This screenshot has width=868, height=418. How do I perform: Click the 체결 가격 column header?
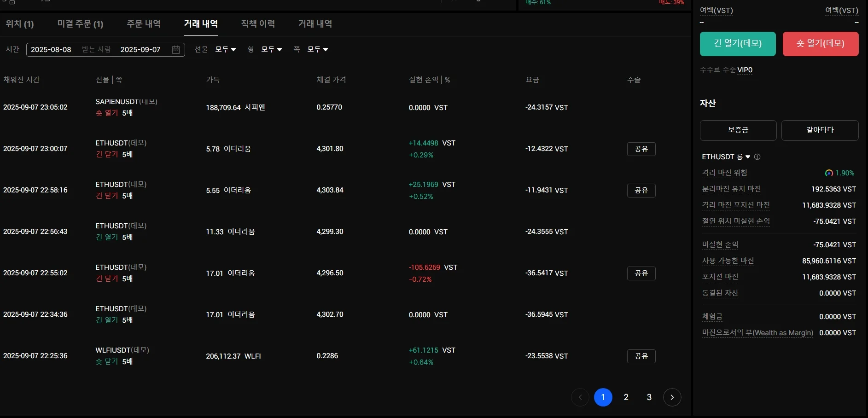coord(331,80)
